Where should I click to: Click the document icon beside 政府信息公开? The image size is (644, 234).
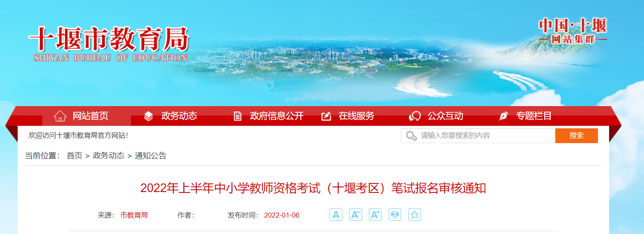point(237,116)
